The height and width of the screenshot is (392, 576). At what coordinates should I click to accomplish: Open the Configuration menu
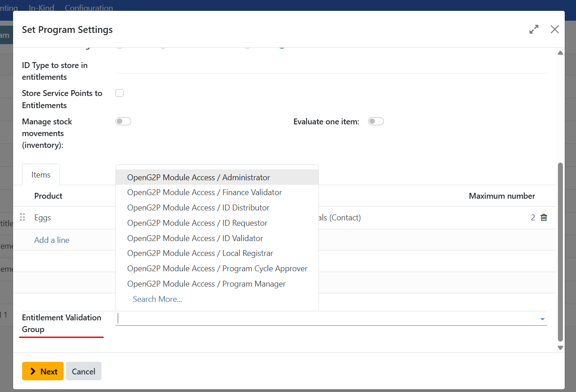tap(89, 8)
